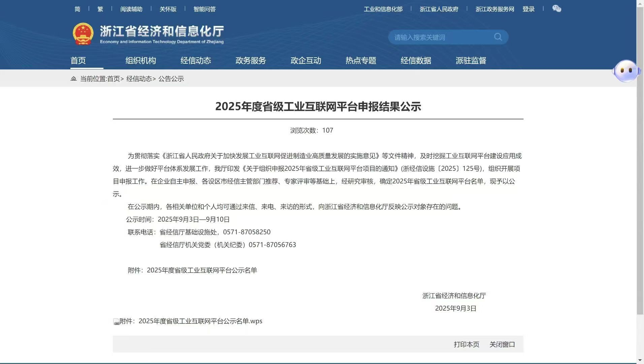
Task: Click the view count 浏览次数：107
Action: [312, 130]
